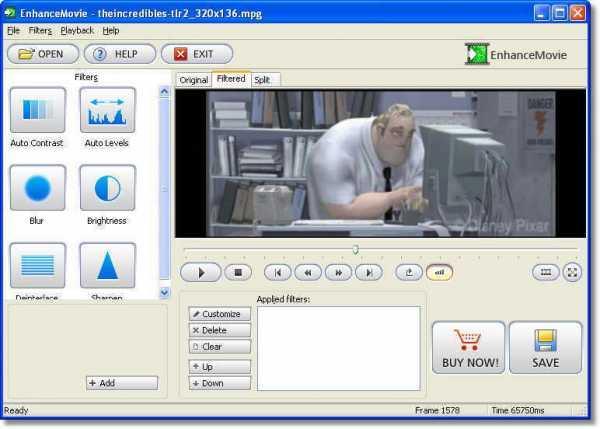
Task: Click the video seek slider handle
Action: 355,250
